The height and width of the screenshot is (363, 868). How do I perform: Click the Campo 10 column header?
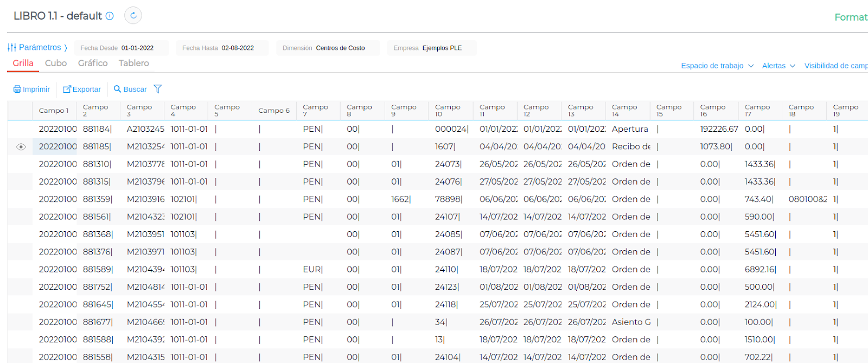tap(448, 110)
